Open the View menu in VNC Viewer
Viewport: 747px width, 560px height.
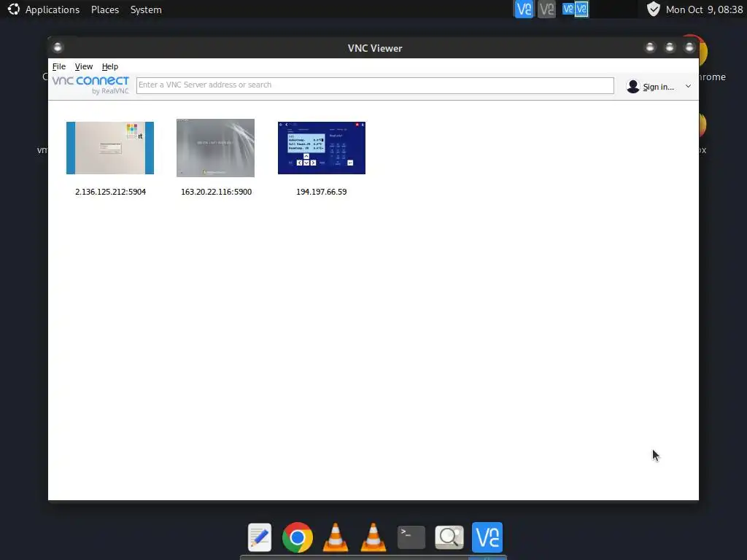[x=84, y=66]
